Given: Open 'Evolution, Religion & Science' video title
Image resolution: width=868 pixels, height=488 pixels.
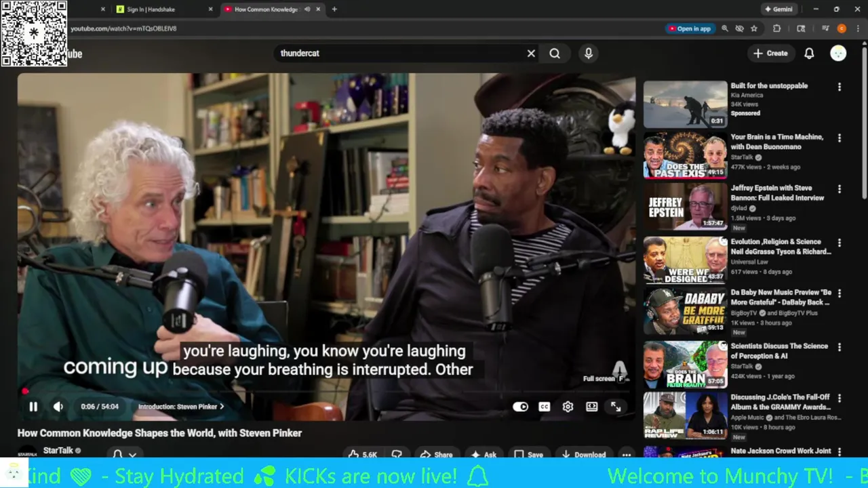Looking at the screenshot, I should pyautogui.click(x=781, y=247).
